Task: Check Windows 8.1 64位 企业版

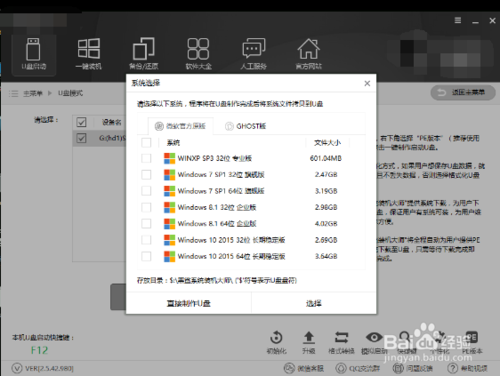Action: click(x=146, y=223)
